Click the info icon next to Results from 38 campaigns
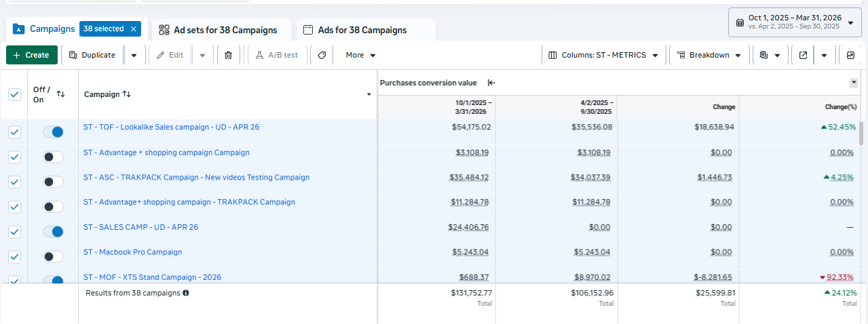The height and width of the screenshot is (324, 868). [185, 293]
